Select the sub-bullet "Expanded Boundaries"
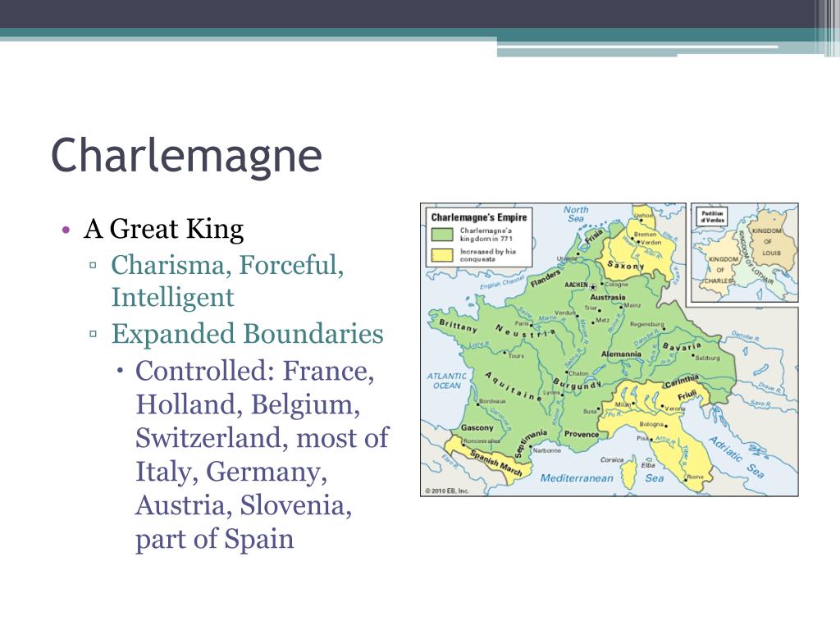Screen dimensions: 840x630 [x=247, y=334]
